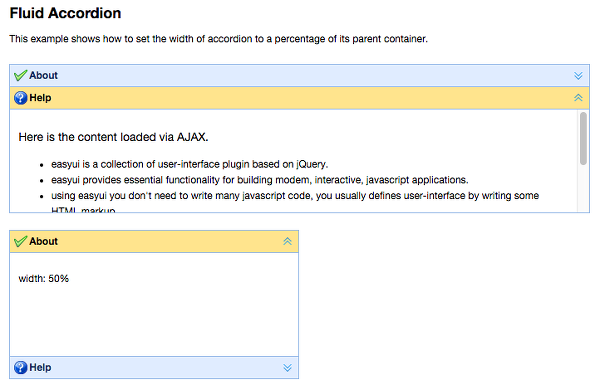This screenshot has width=600, height=380.
Task: Open the Help header in the half-width accordion
Action: point(154,367)
